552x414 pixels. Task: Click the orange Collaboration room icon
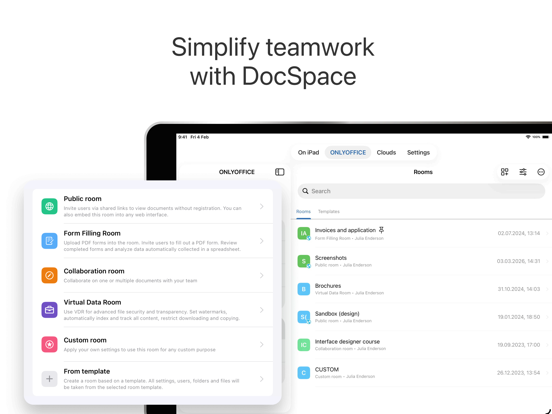(x=49, y=275)
